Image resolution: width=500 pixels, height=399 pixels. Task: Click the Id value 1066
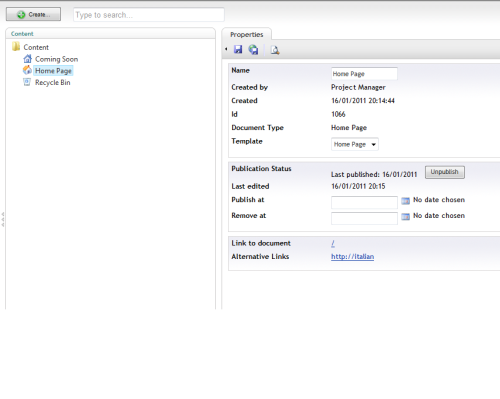(338, 114)
